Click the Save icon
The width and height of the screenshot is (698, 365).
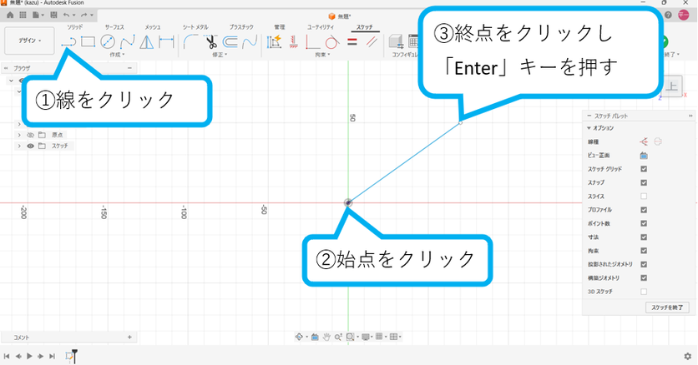click(x=54, y=15)
